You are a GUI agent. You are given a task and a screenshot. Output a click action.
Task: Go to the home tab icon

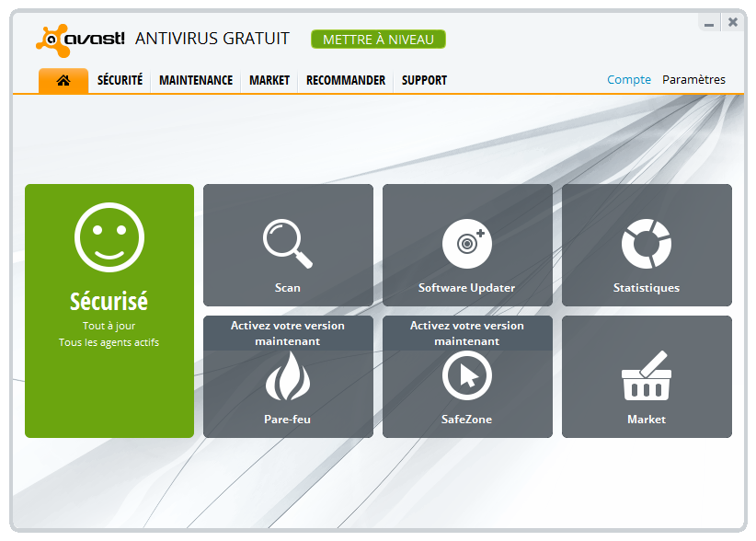click(x=63, y=81)
